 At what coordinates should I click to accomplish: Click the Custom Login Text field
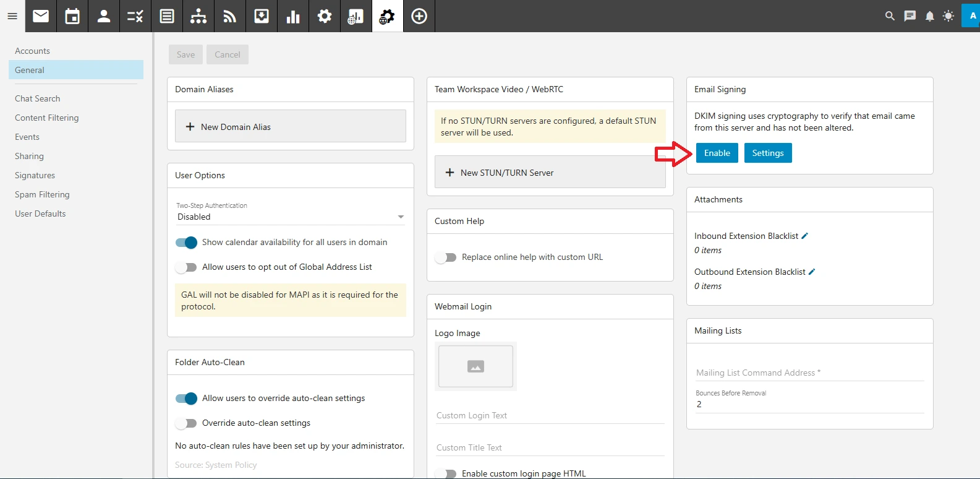[550, 415]
